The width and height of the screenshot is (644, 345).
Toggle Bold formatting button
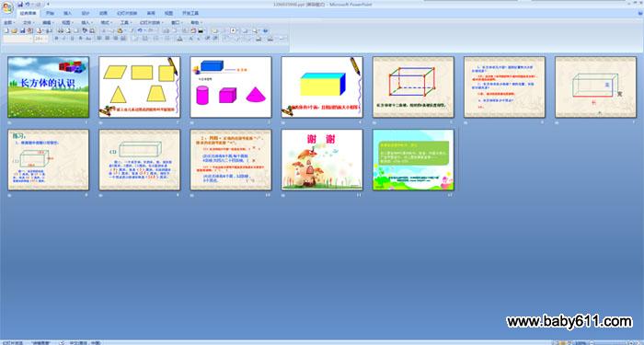[57, 39]
